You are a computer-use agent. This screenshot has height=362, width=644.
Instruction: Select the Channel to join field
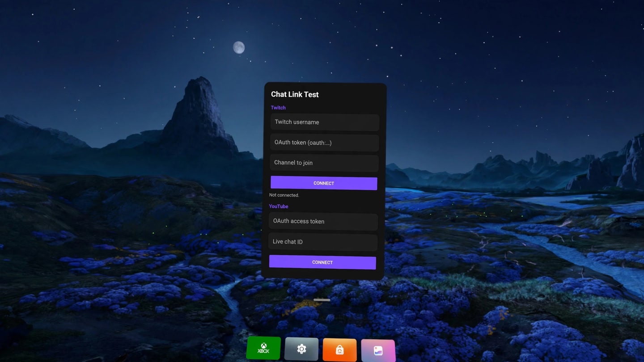pos(324,163)
